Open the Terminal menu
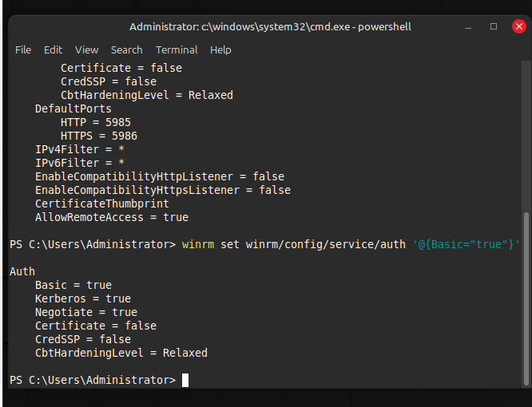 177,49
